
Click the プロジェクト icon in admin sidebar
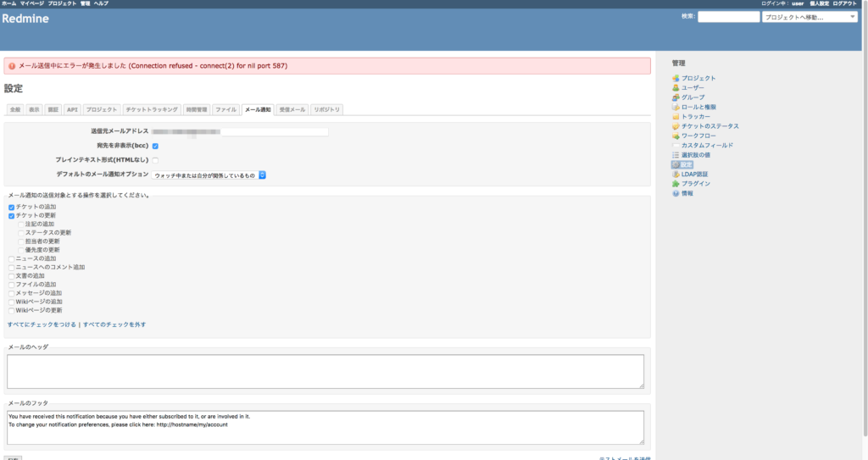pyautogui.click(x=676, y=79)
